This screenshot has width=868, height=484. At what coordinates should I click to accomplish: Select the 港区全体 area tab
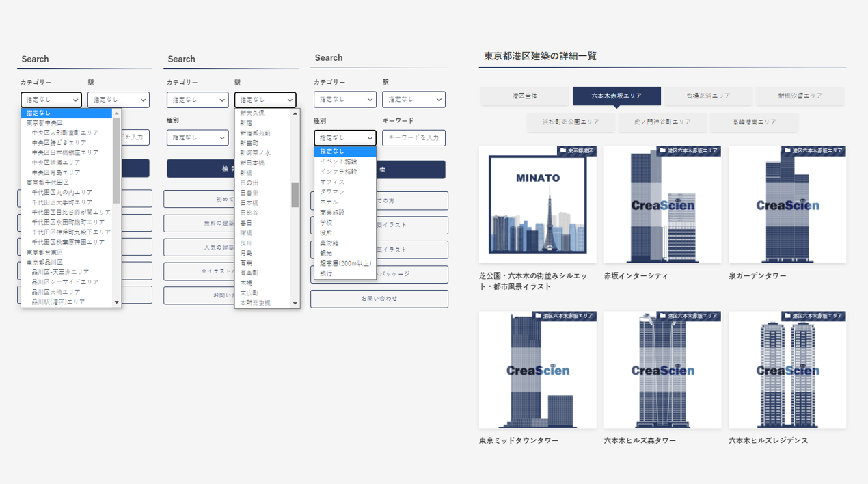click(x=524, y=96)
